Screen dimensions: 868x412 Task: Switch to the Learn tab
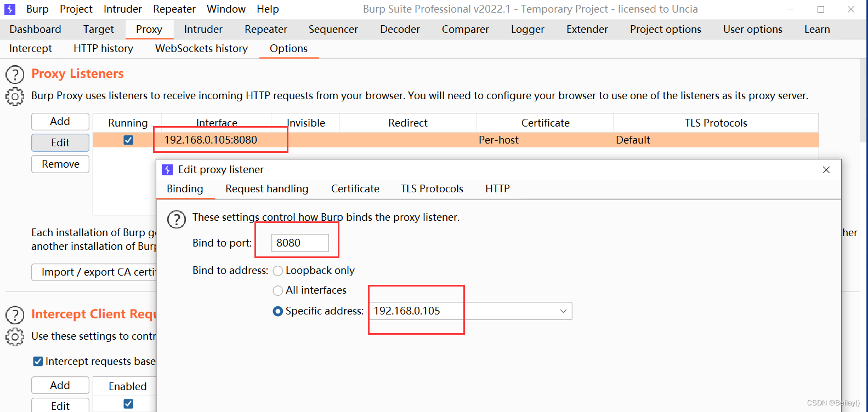(817, 30)
